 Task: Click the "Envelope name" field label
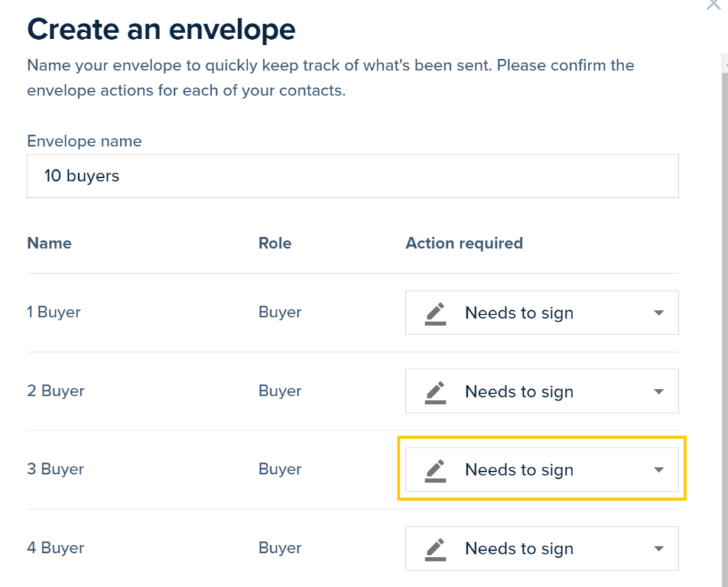point(84,141)
